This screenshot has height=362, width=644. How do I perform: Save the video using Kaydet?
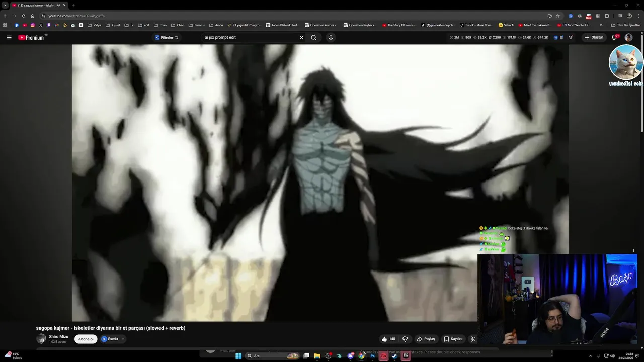click(453, 339)
